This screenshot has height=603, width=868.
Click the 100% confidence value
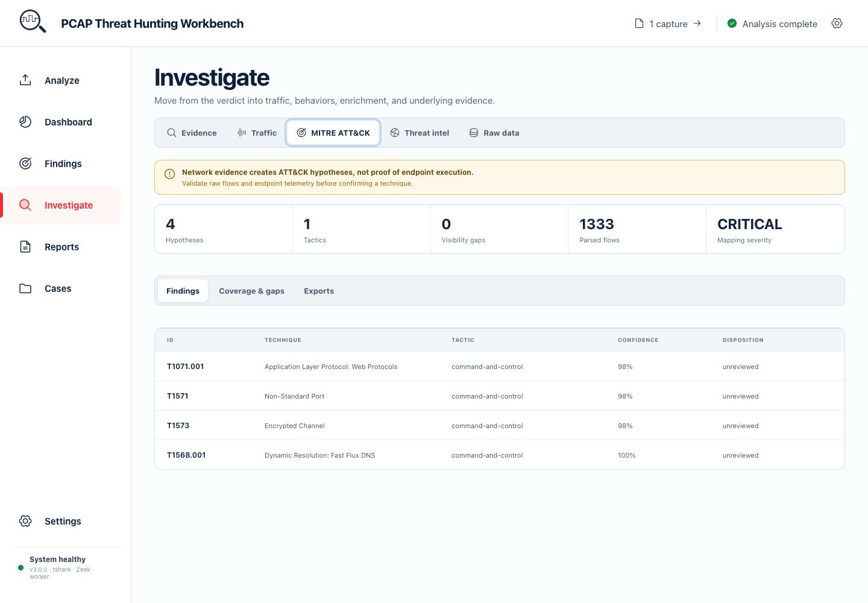(x=627, y=455)
